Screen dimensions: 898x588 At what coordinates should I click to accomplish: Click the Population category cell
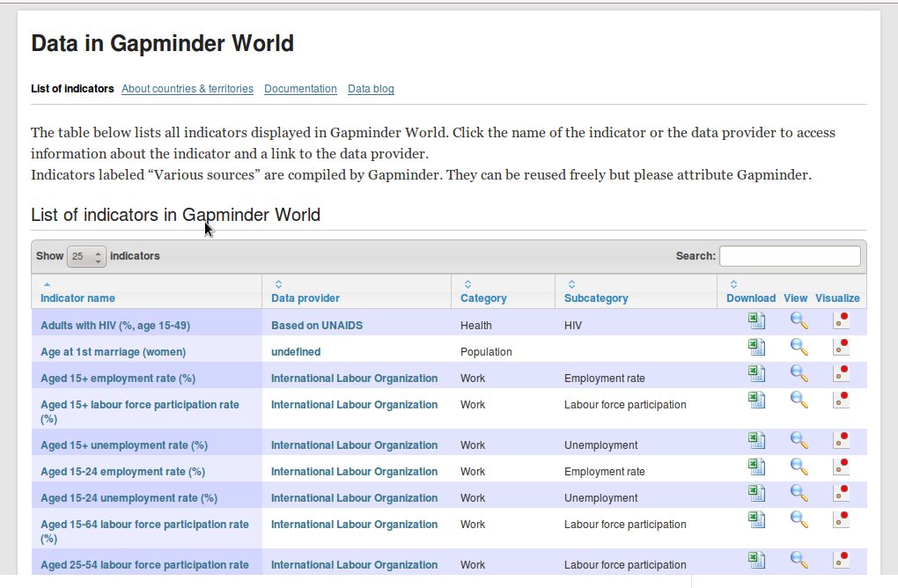coord(503,349)
